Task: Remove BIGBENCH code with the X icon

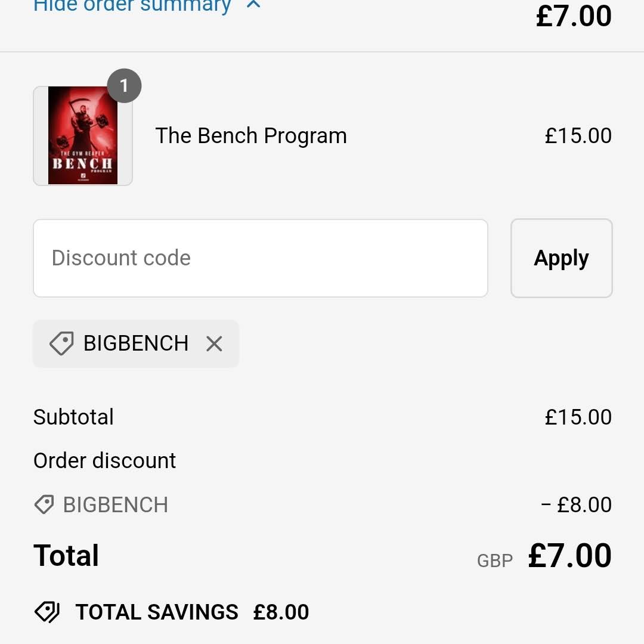Action: click(x=214, y=343)
